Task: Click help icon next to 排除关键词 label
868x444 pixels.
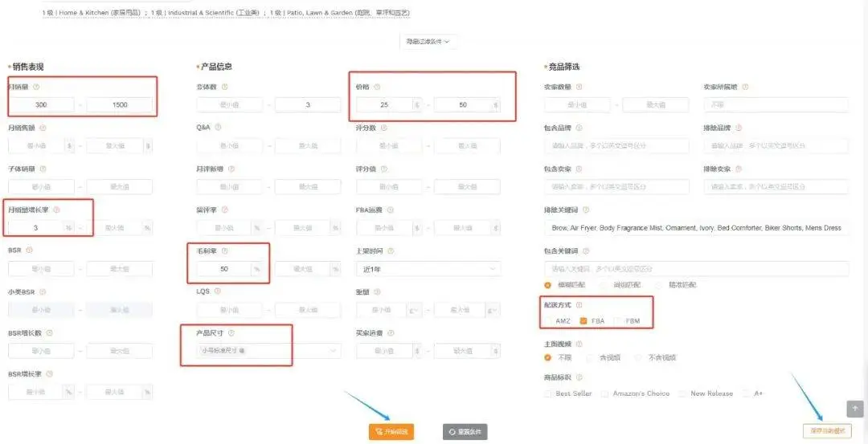Action: [586, 210]
